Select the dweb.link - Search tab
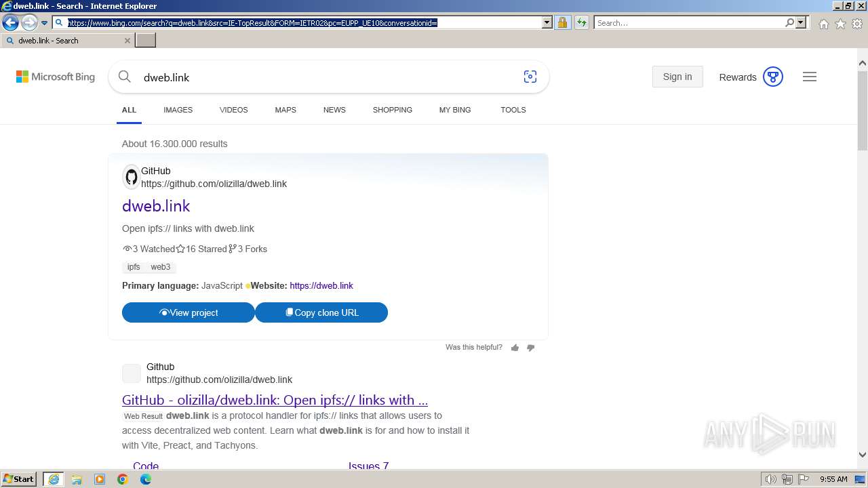Image resolution: width=868 pixels, height=488 pixels. pos(67,41)
